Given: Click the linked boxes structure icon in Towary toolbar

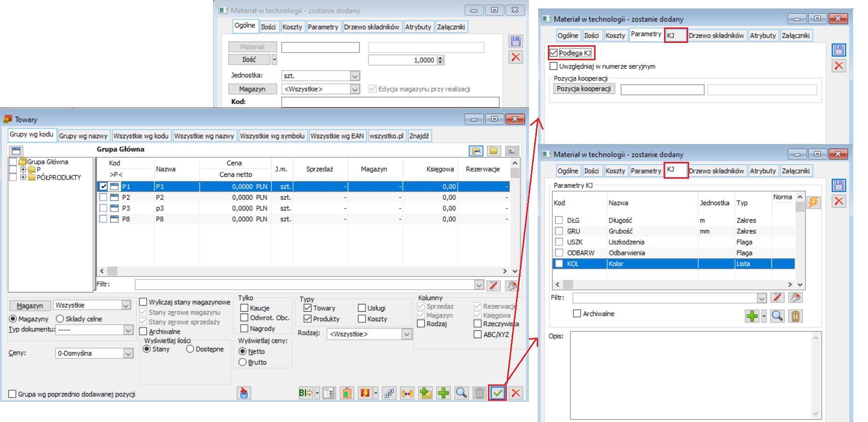Looking at the screenshot, I should [x=389, y=393].
